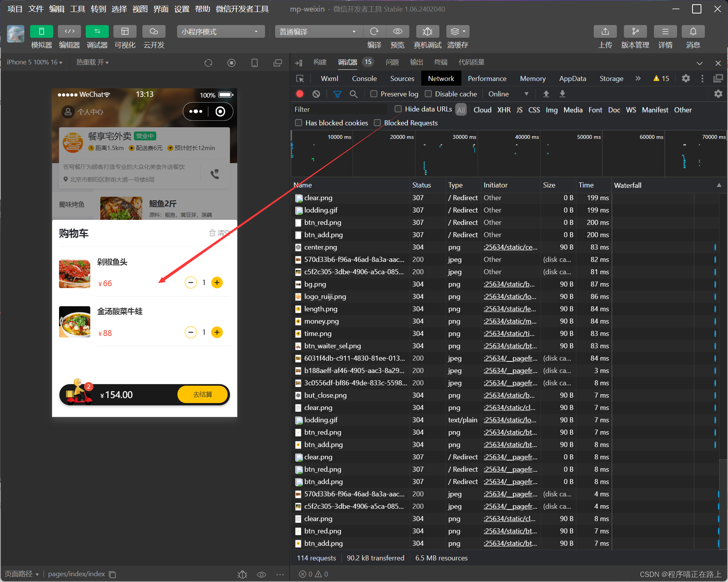
Task: Check Has blocked cookies
Action: click(x=299, y=123)
